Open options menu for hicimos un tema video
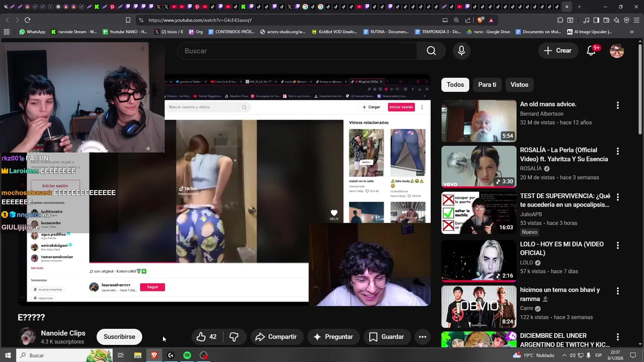Viewport: 644px width, 362px height. point(618,291)
